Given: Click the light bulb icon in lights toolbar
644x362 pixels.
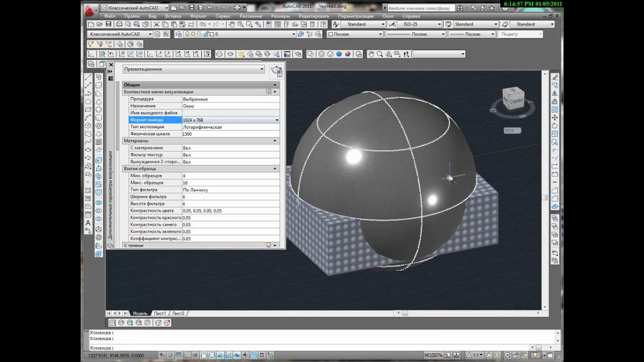Looking at the screenshot, I should click(91, 44).
